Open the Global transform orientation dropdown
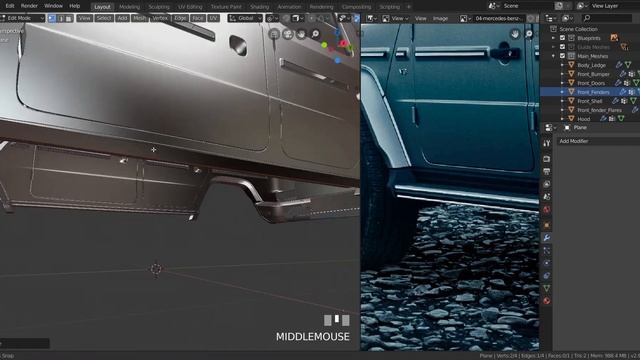This screenshot has width=640, height=360. click(x=245, y=18)
